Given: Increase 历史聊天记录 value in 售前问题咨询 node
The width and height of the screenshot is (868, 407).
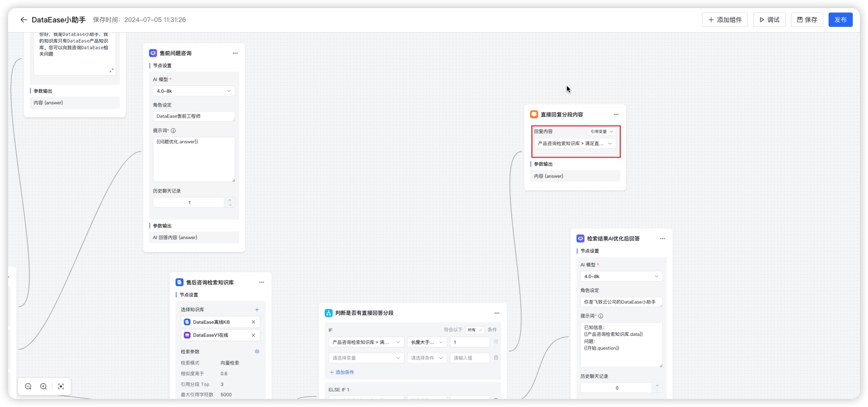Looking at the screenshot, I should [x=229, y=200].
